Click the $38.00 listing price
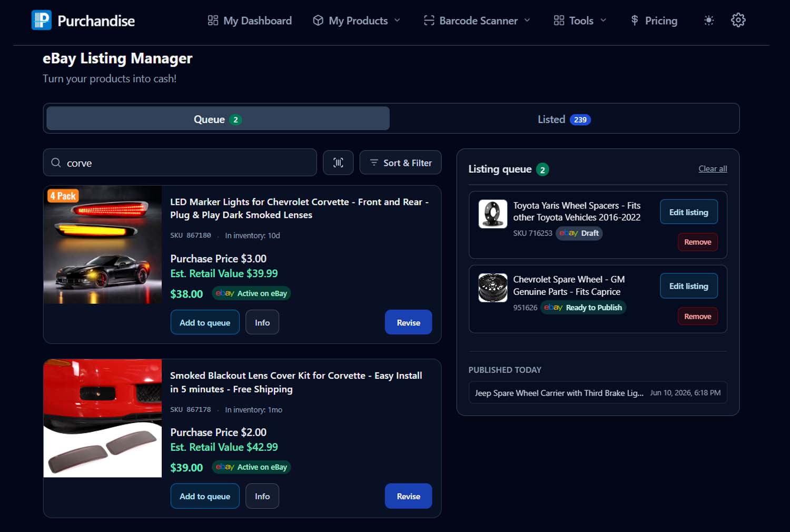The height and width of the screenshot is (532, 790). 186,294
